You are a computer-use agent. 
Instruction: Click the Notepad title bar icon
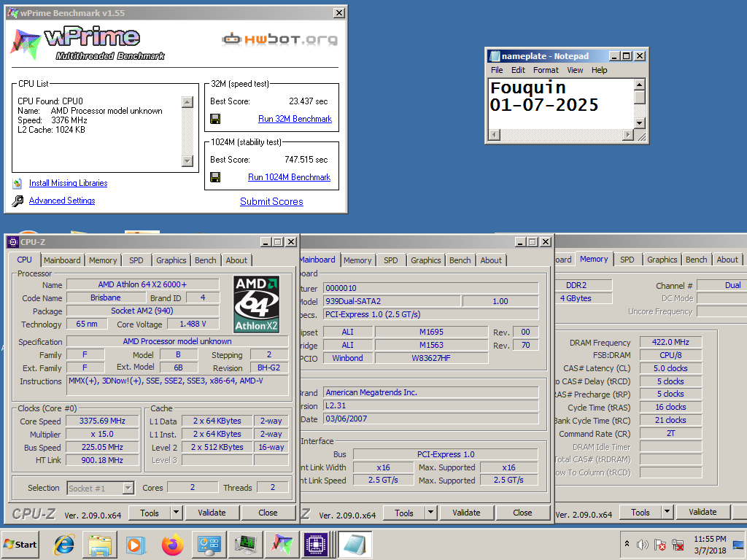[x=494, y=56]
